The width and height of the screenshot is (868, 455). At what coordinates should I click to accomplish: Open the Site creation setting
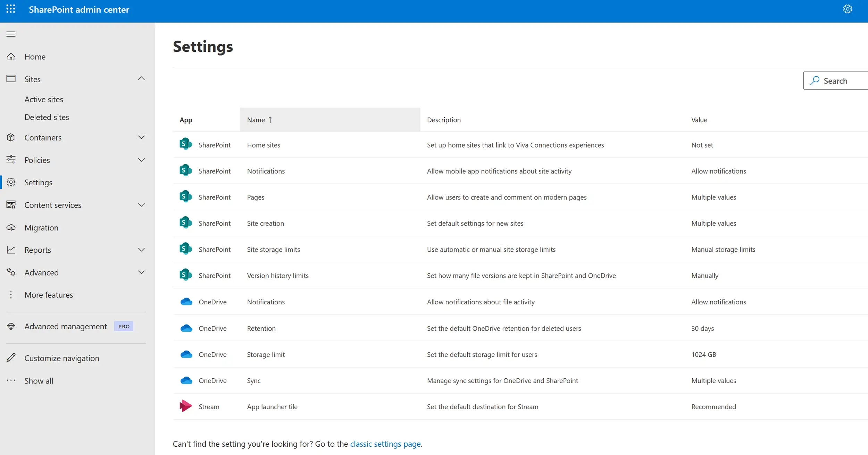point(265,224)
